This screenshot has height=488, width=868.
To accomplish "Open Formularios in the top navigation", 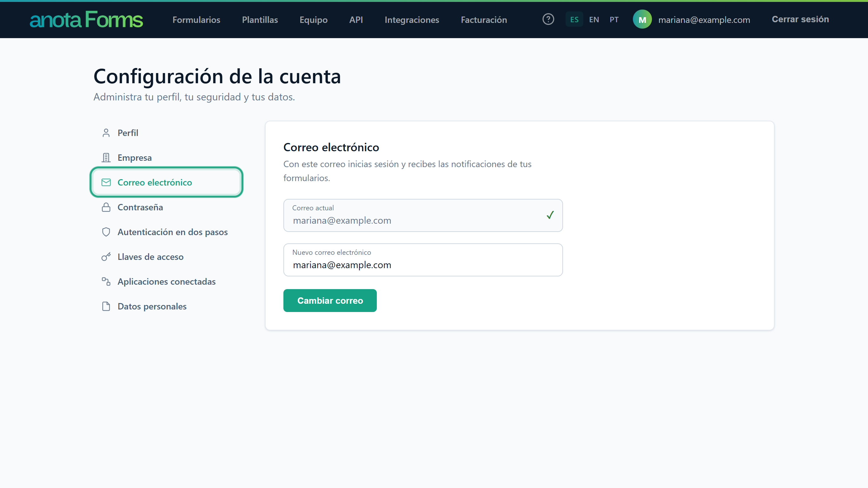I will pyautogui.click(x=196, y=20).
